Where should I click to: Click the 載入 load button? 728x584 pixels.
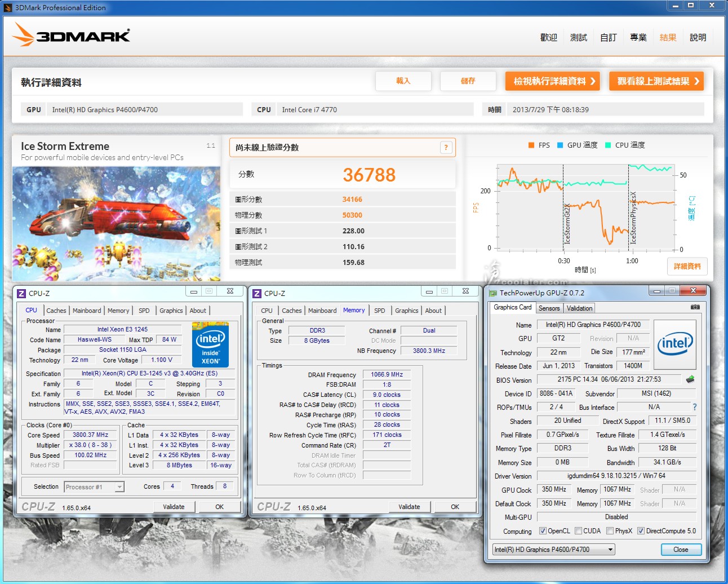(x=403, y=81)
